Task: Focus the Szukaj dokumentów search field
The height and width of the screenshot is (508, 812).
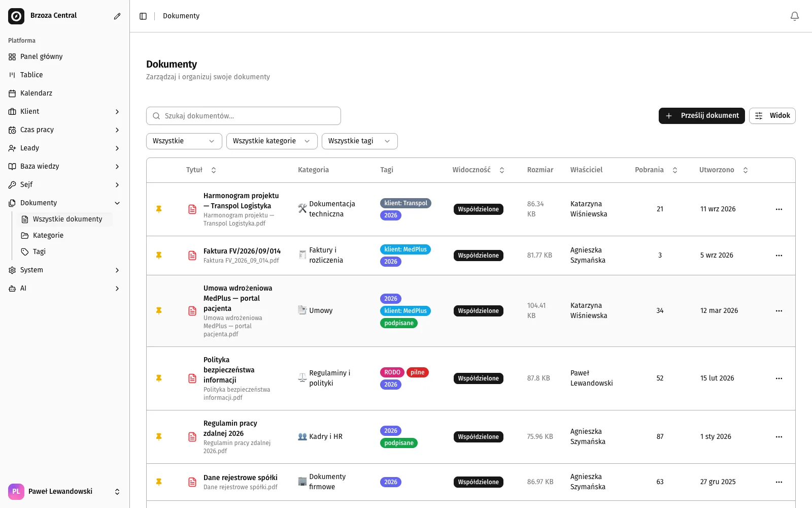Action: tap(244, 116)
